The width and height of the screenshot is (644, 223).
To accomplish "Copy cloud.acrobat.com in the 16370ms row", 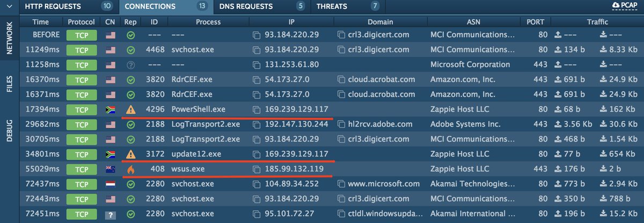I will coord(341,80).
